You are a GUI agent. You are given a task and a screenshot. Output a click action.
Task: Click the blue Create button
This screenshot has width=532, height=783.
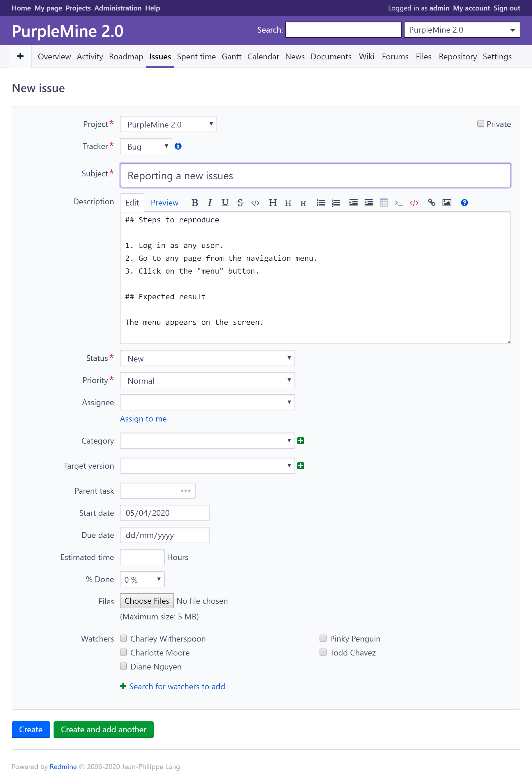click(x=31, y=729)
